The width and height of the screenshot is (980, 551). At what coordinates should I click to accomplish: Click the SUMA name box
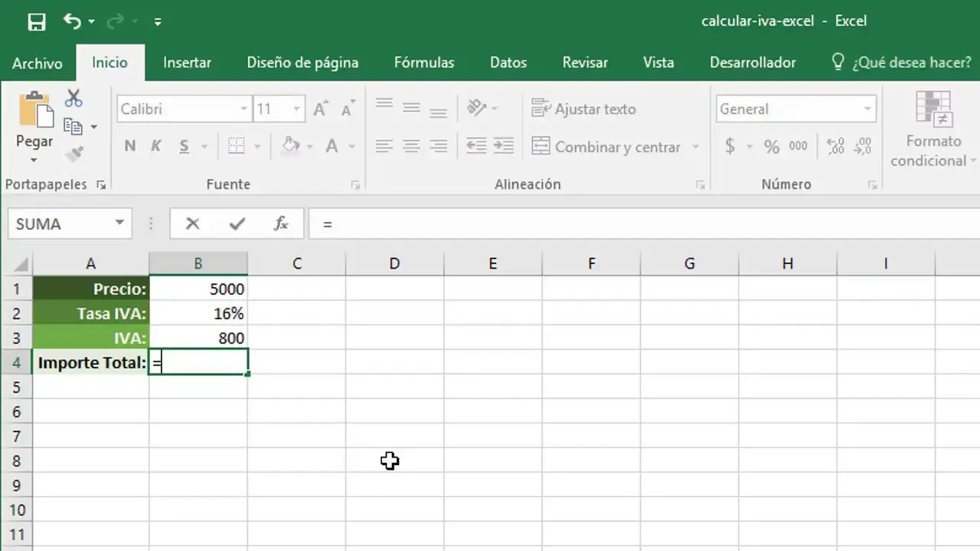pos(69,223)
